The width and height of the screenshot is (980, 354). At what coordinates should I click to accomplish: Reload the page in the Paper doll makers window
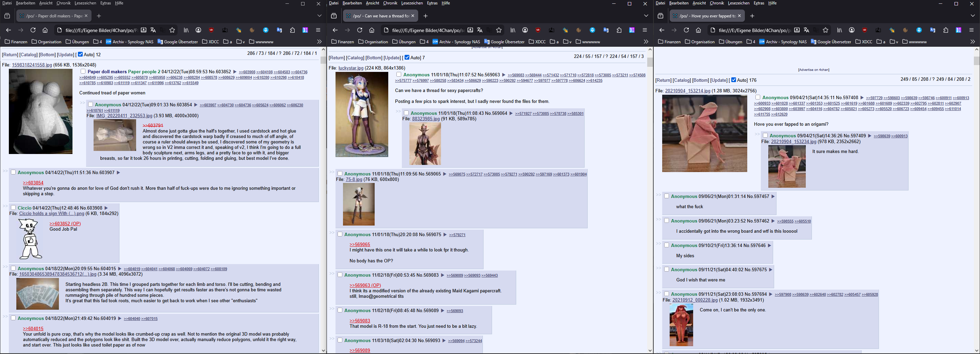pyautogui.click(x=33, y=30)
